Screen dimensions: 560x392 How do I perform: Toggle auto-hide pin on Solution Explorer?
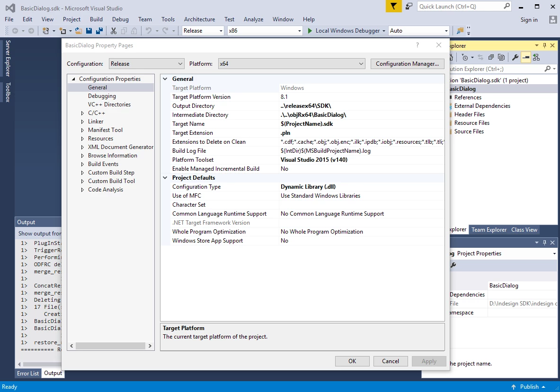pos(545,45)
